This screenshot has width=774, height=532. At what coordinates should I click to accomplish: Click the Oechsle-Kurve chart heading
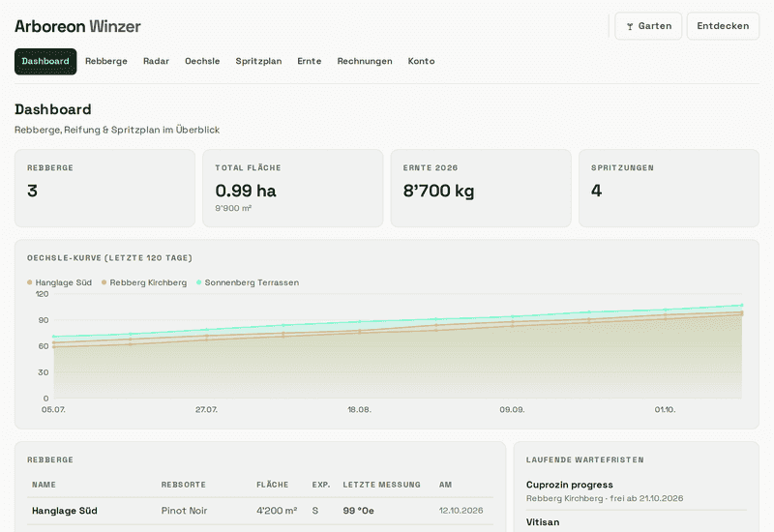click(x=109, y=258)
